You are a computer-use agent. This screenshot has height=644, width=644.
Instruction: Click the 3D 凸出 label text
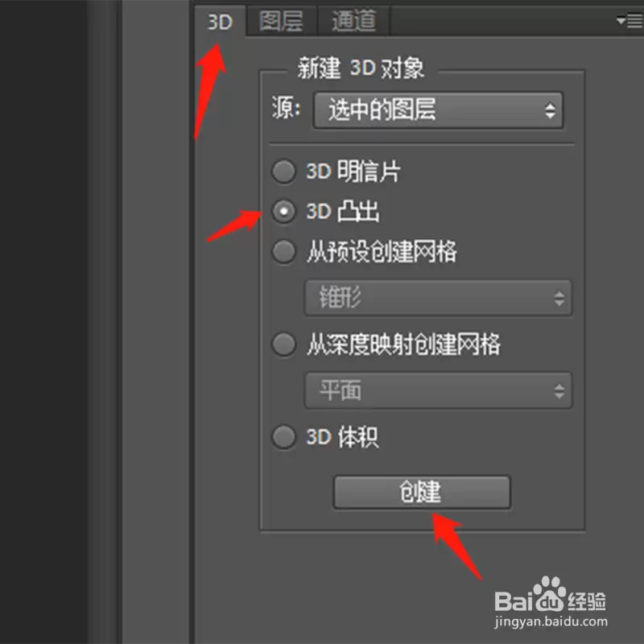coord(343,212)
